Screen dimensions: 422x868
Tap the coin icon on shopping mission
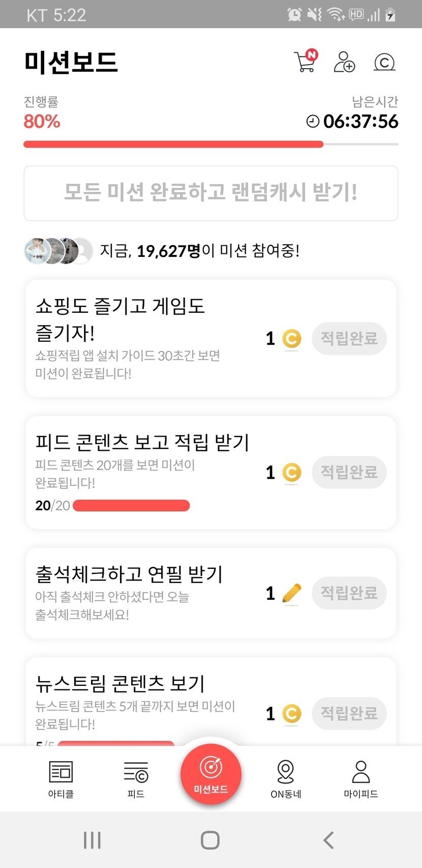pyautogui.click(x=291, y=339)
